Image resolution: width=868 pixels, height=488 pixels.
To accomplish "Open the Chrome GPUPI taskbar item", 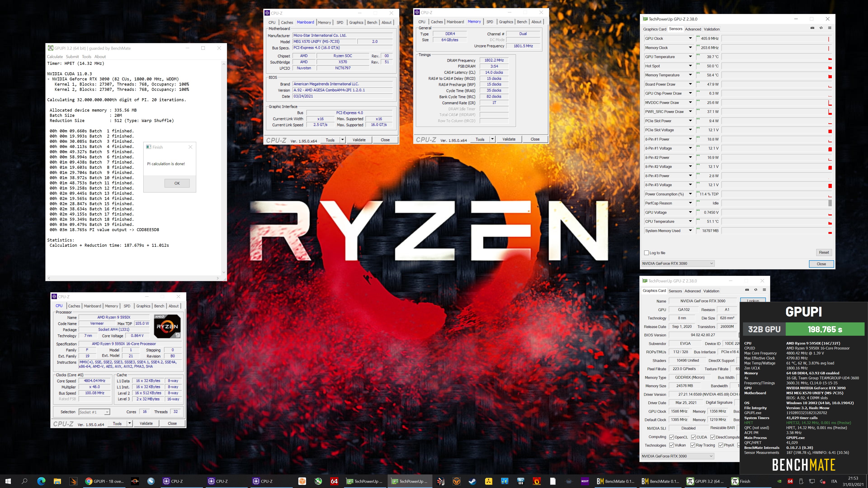I will click(104, 481).
